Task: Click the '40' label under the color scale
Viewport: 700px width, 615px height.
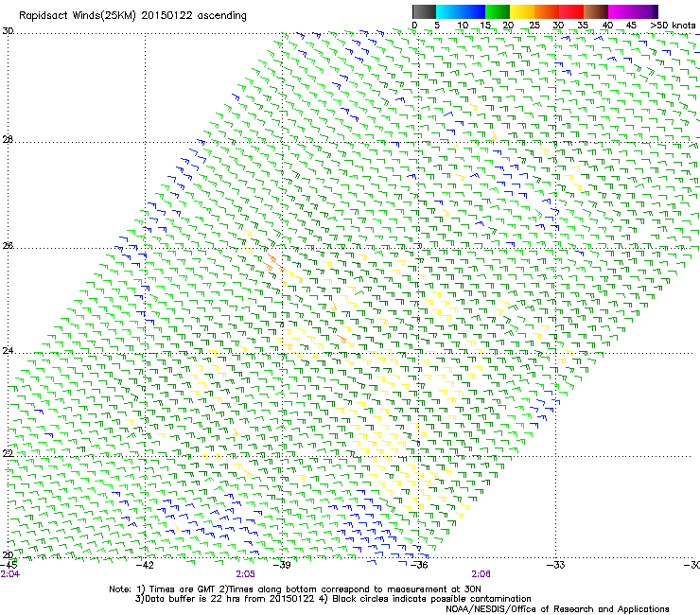Action: coord(607,26)
